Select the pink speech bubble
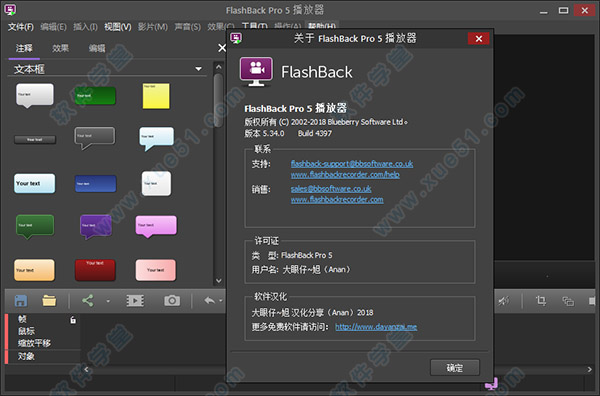This screenshot has width=600, height=396. click(x=156, y=227)
